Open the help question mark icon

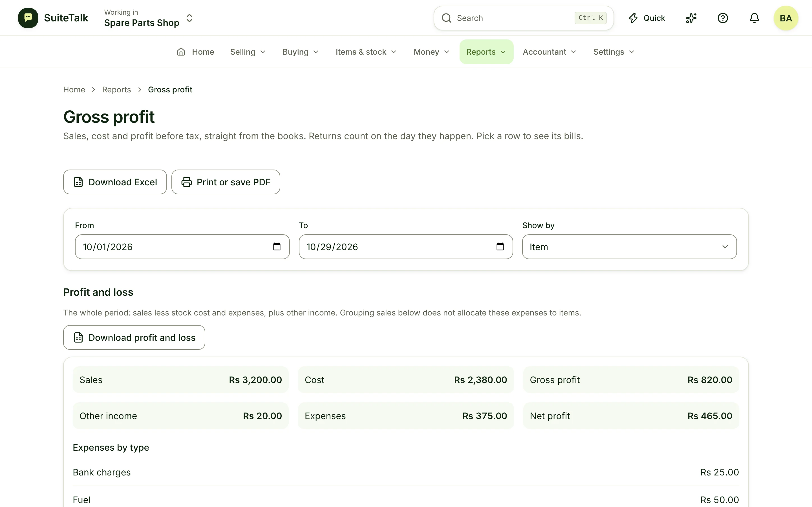pos(722,18)
